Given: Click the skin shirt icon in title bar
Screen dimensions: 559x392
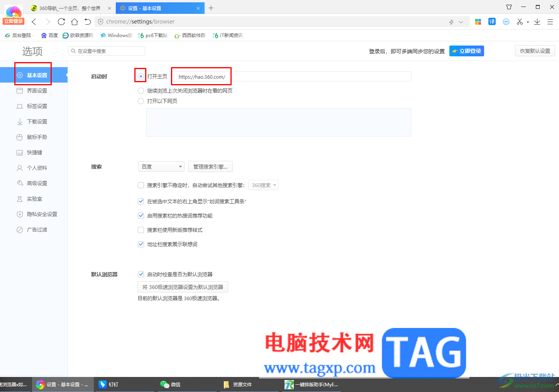Looking at the screenshot, I should [509, 7].
